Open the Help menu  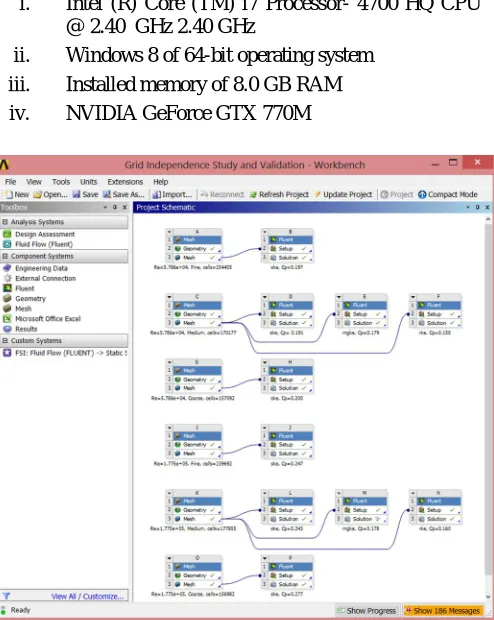161,182
